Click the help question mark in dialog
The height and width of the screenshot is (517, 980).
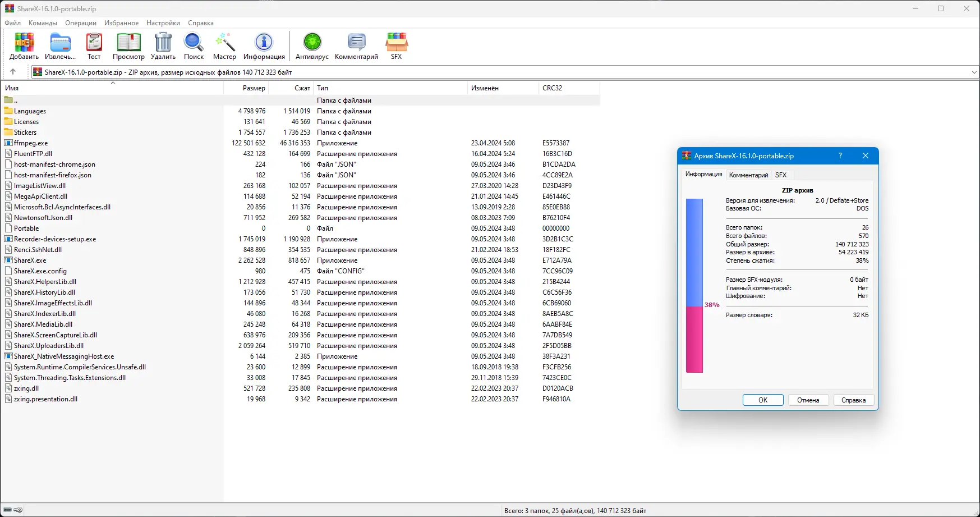[840, 156]
